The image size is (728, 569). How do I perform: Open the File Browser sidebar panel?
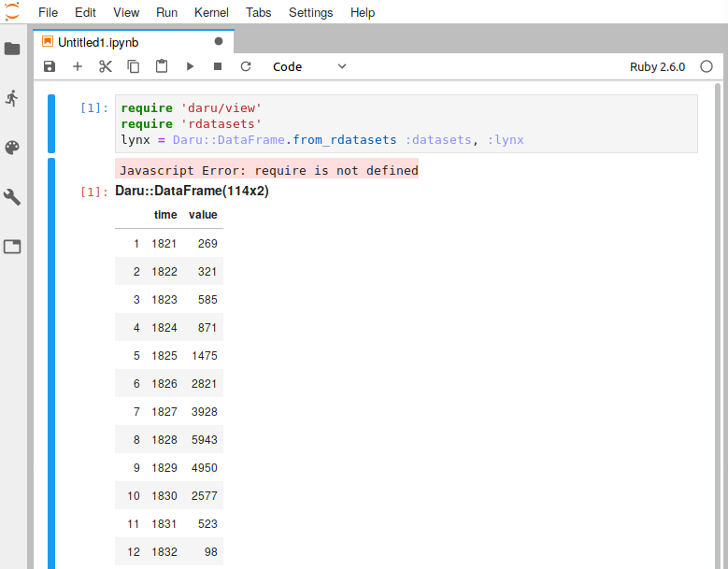pos(12,49)
